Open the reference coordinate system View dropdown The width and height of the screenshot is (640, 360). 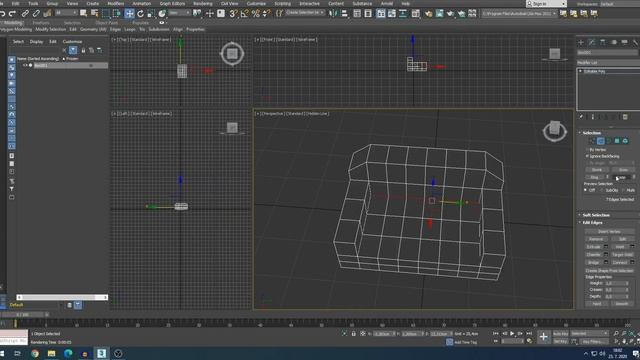point(179,13)
